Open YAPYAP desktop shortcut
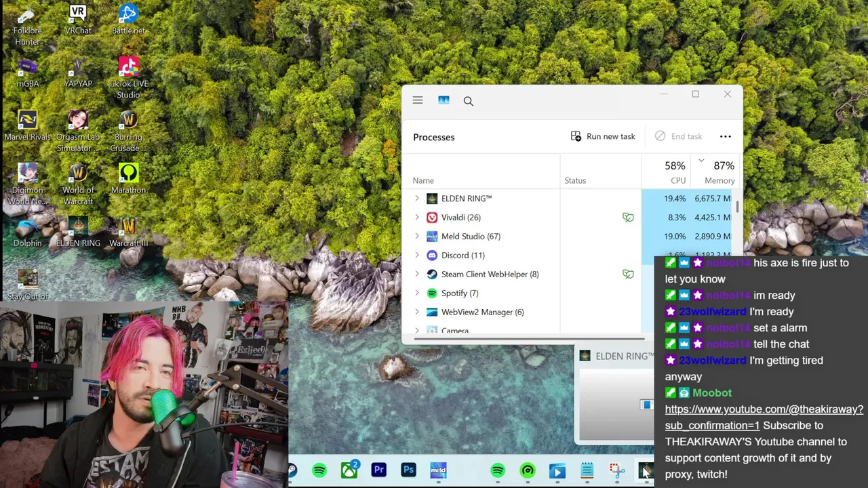This screenshot has width=868, height=488. click(x=78, y=73)
